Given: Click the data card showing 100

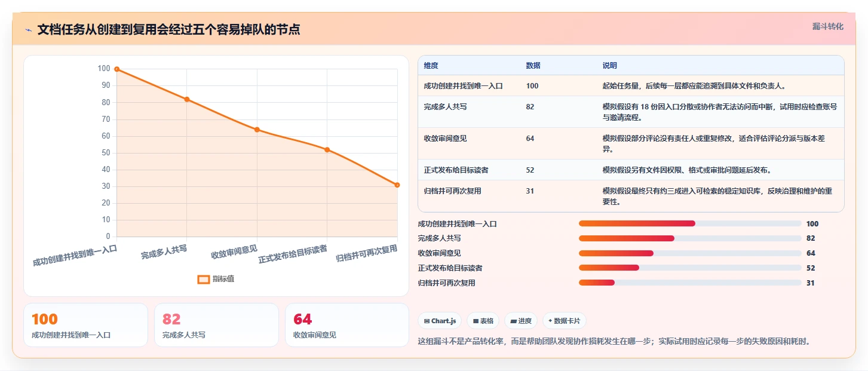Looking at the screenshot, I should coord(85,325).
